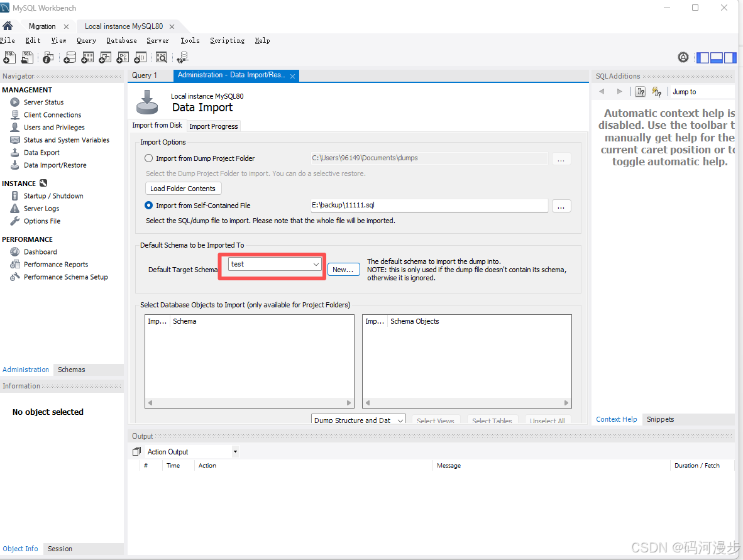Viewport: 743px width, 560px height.
Task: Open Data Import/Restore in Navigator
Action: (55, 165)
